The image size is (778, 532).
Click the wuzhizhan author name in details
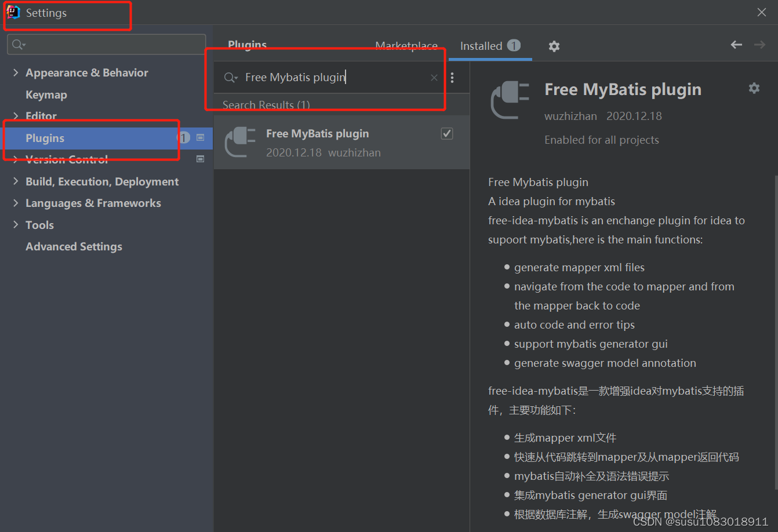click(570, 116)
